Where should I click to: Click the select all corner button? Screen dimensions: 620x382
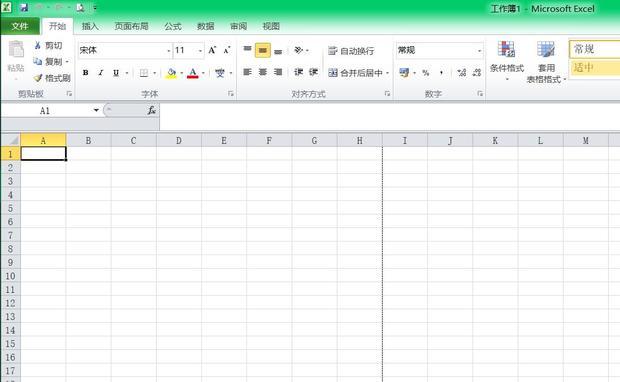(x=11, y=140)
